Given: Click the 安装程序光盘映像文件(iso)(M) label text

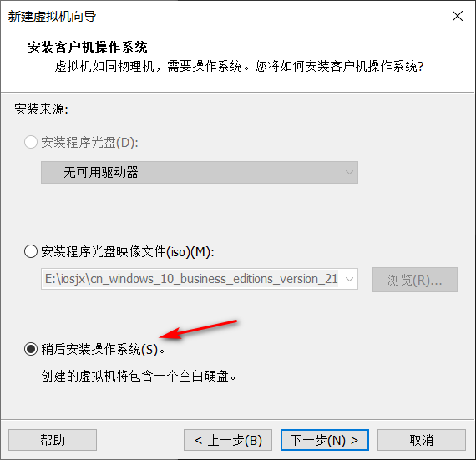Looking at the screenshot, I should coord(128,252).
